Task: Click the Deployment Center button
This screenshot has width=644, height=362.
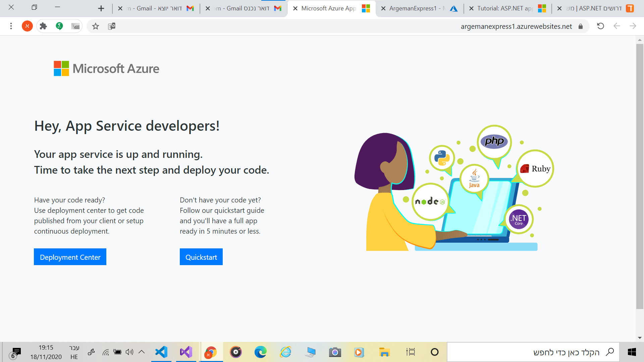Action: coord(70,257)
